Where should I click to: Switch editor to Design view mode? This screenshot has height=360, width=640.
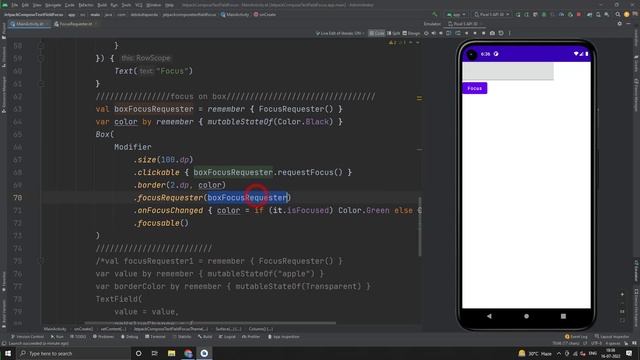click(411, 33)
